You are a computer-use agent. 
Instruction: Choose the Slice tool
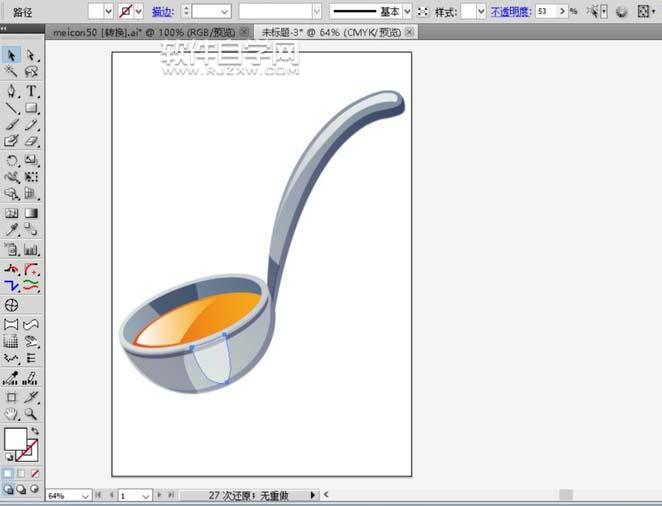click(31, 397)
